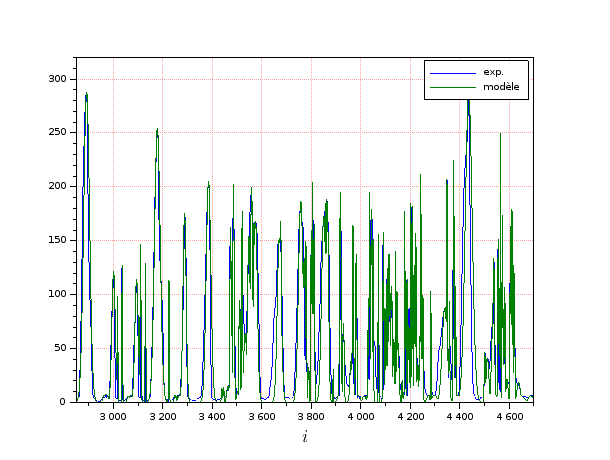Viewport: 610px width, 460px height.
Task: Click the x-axis tick label 3 400
Action: pos(212,417)
